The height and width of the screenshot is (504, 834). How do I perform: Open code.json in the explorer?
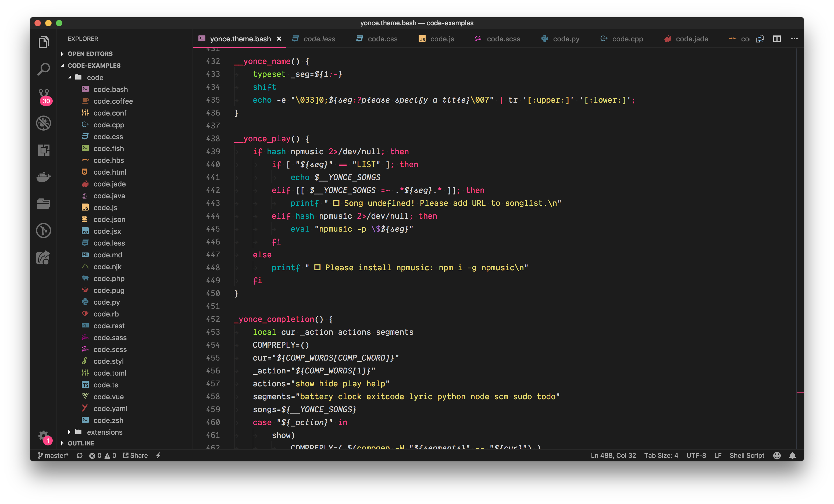(109, 219)
